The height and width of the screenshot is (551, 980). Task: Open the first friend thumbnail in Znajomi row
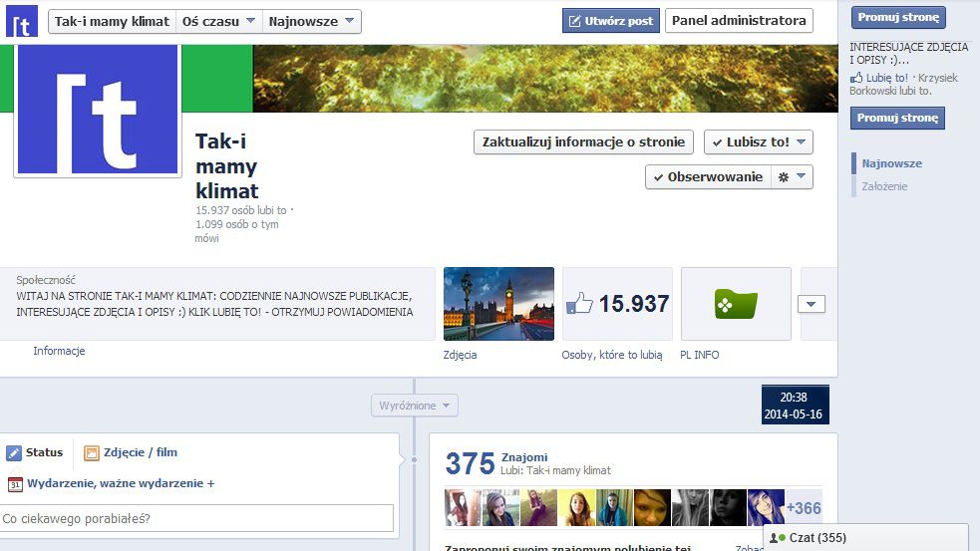click(x=464, y=507)
